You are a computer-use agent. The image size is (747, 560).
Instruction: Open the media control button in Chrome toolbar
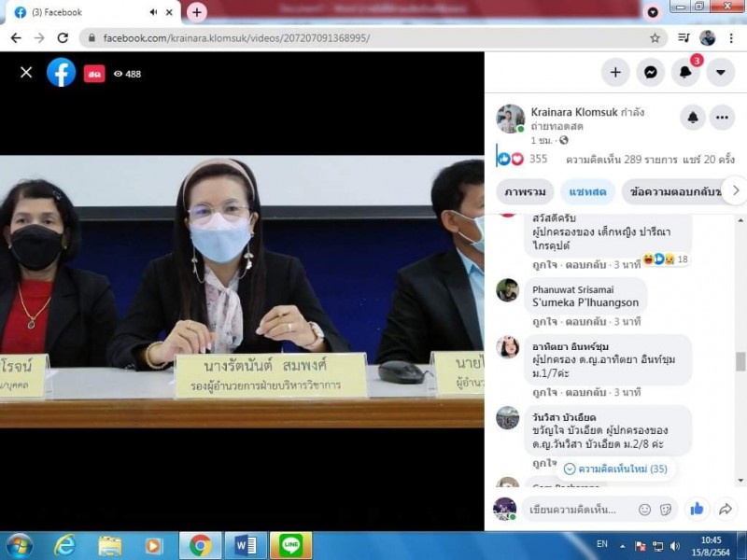tap(684, 38)
